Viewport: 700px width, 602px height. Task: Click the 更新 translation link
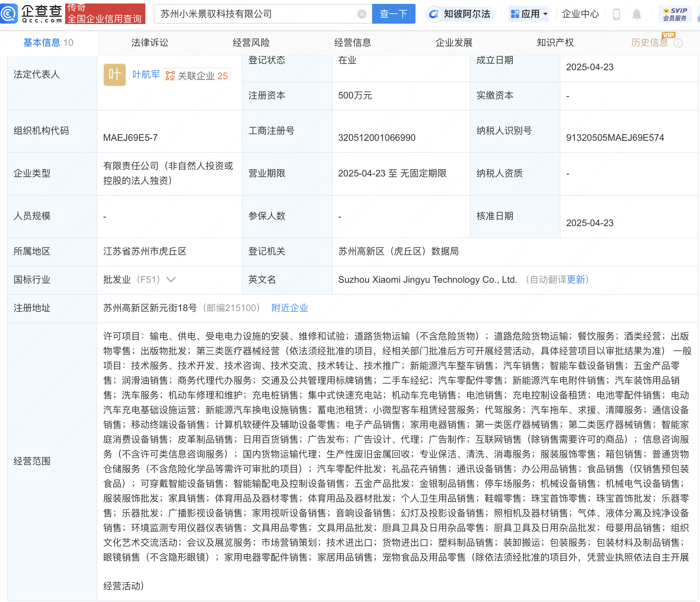point(576,280)
